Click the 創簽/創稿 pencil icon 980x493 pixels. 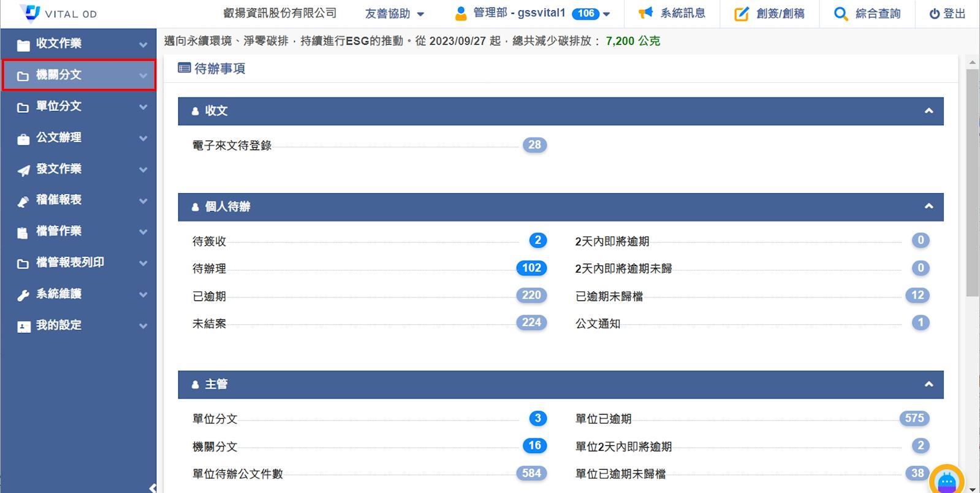click(742, 13)
